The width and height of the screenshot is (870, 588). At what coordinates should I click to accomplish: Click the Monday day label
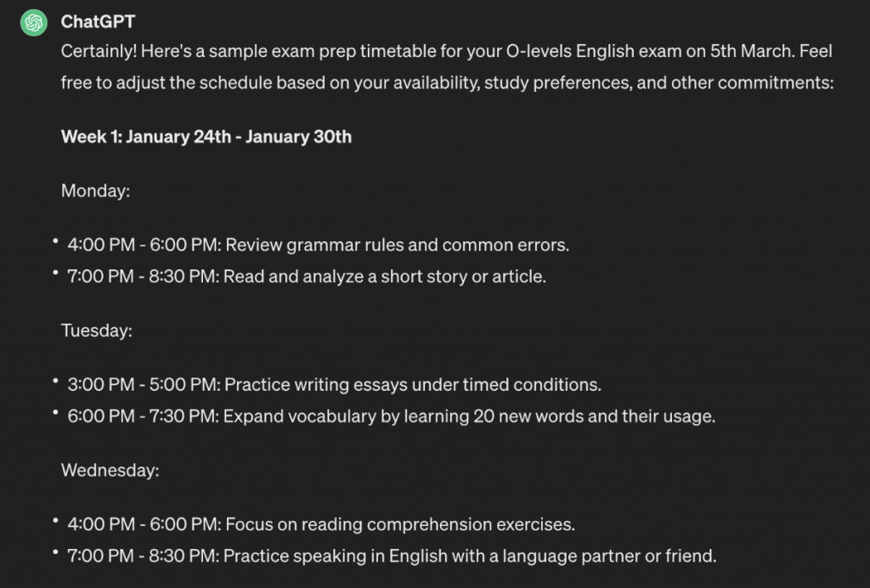tap(95, 191)
